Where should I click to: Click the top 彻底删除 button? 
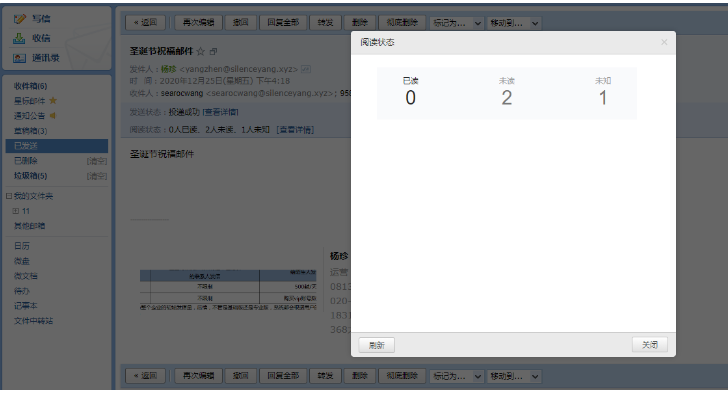pyautogui.click(x=402, y=23)
